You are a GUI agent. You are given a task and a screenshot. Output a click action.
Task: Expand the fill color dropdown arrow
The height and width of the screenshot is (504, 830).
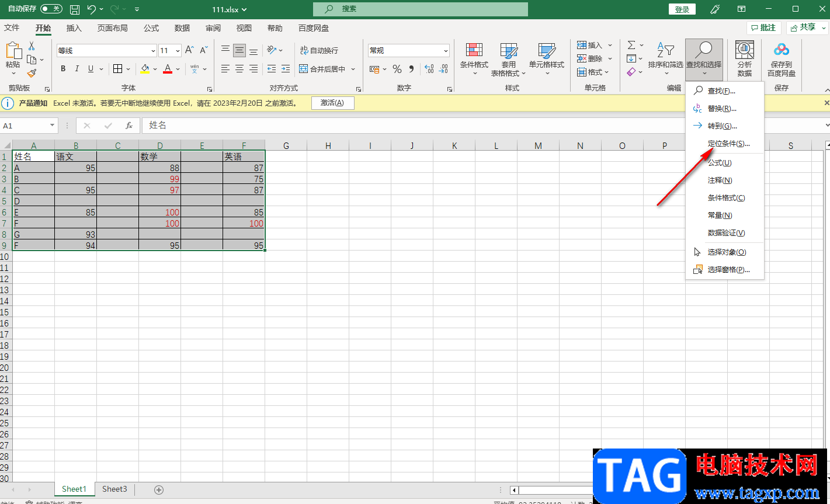[x=155, y=69]
